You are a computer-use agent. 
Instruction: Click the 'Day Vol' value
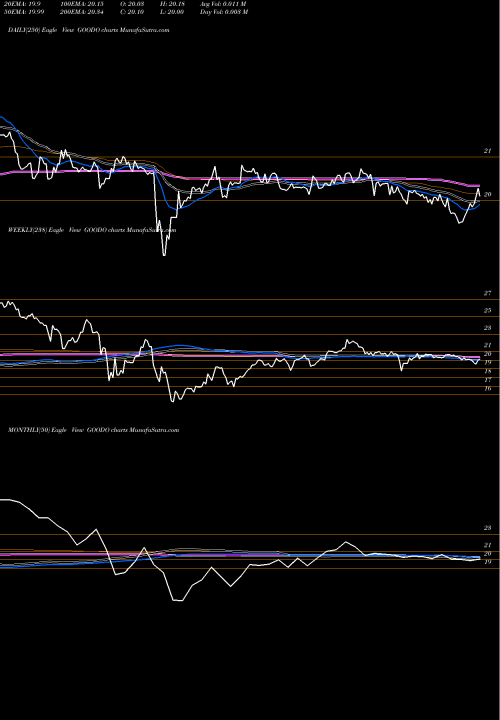click(x=224, y=12)
